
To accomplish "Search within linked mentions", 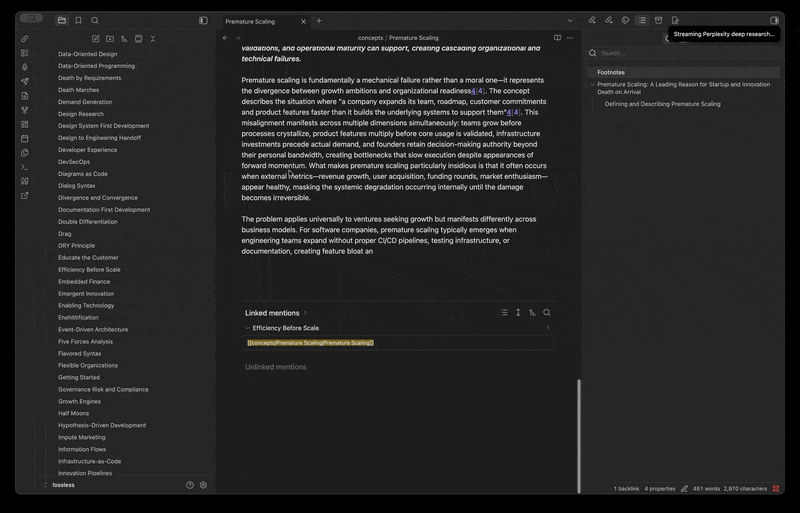I will point(546,312).
